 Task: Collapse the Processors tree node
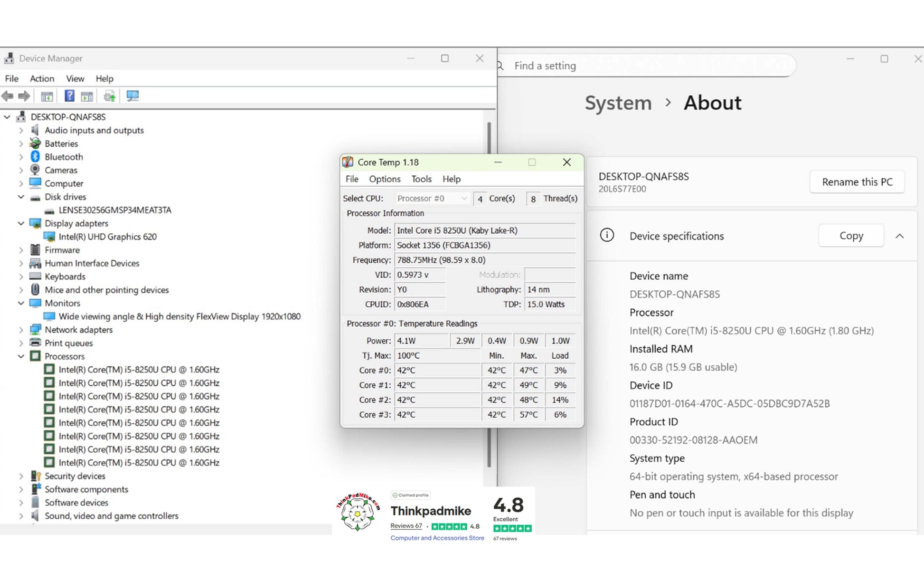pos(21,356)
